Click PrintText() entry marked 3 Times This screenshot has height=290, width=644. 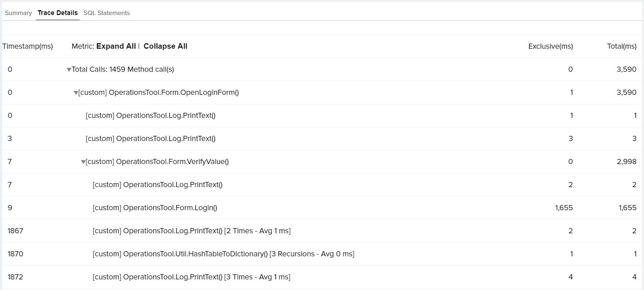[191, 277]
